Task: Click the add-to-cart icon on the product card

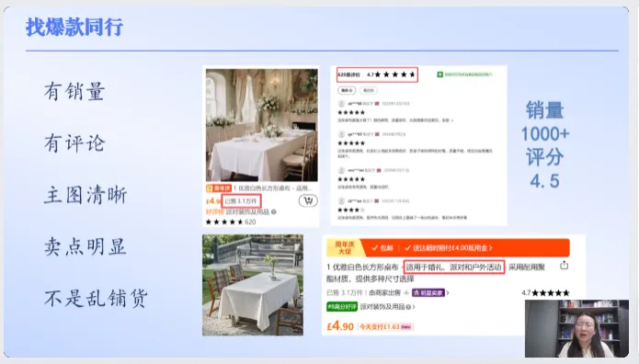Action: [308, 200]
